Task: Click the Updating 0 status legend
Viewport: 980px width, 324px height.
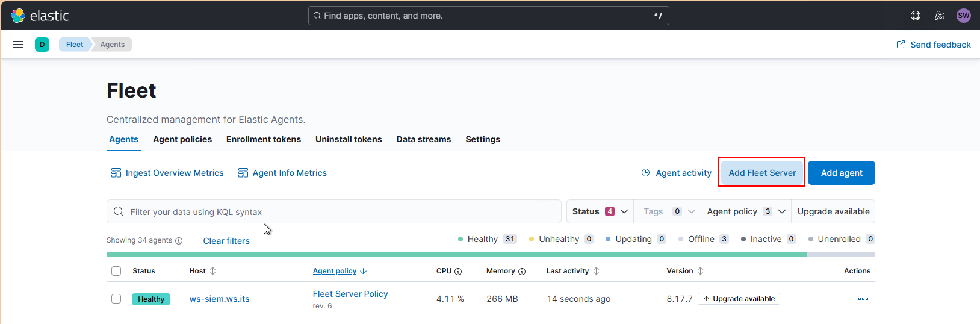Action: [x=636, y=239]
